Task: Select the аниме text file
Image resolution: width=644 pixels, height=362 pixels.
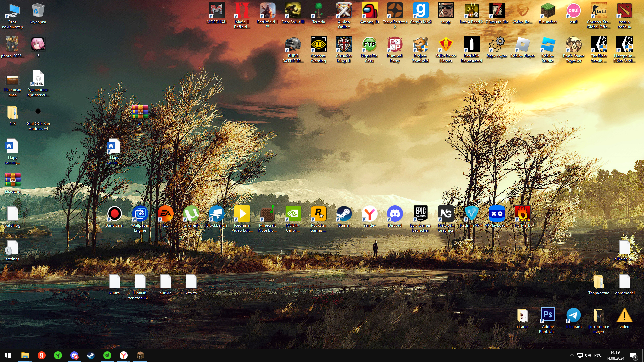Action: click(x=165, y=285)
